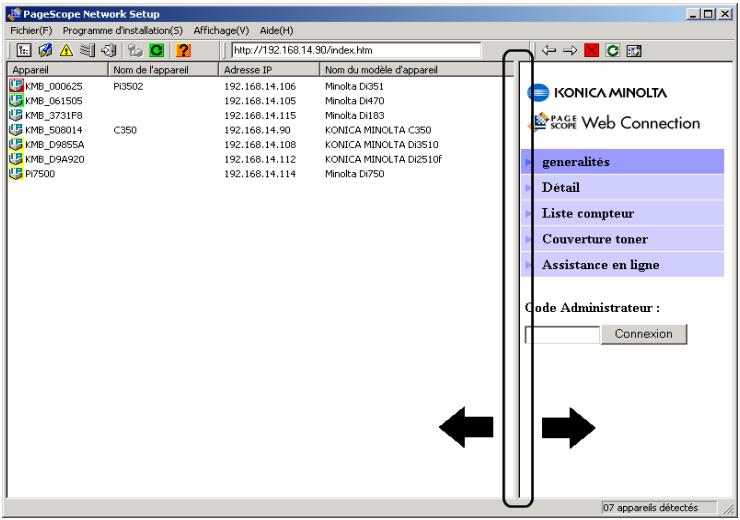Open the Aide(H) menu
Screen dimensions: 740x520
point(277,30)
